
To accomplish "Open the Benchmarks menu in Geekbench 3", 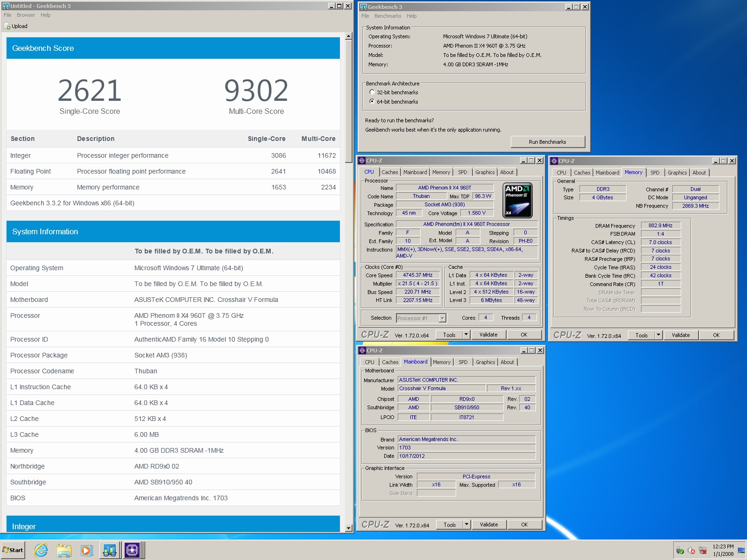I will coord(388,16).
